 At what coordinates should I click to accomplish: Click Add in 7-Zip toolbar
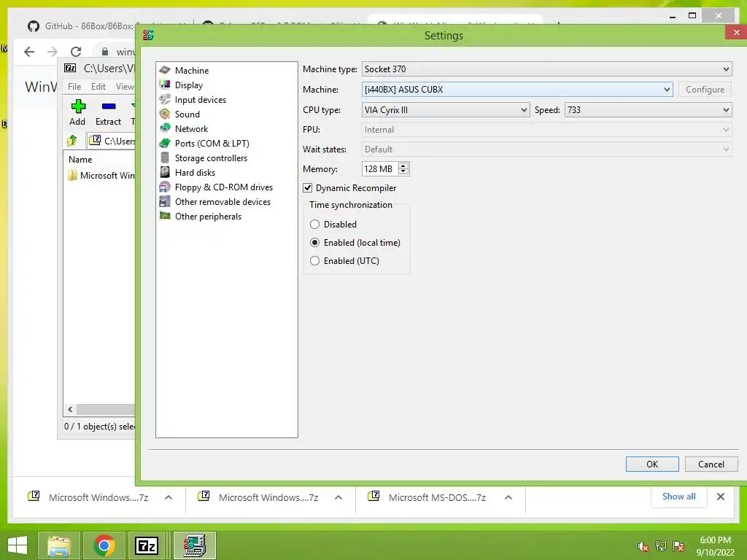(77, 113)
